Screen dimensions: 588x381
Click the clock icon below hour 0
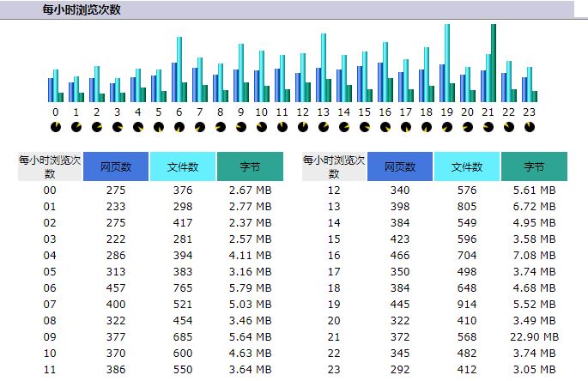[x=56, y=127]
